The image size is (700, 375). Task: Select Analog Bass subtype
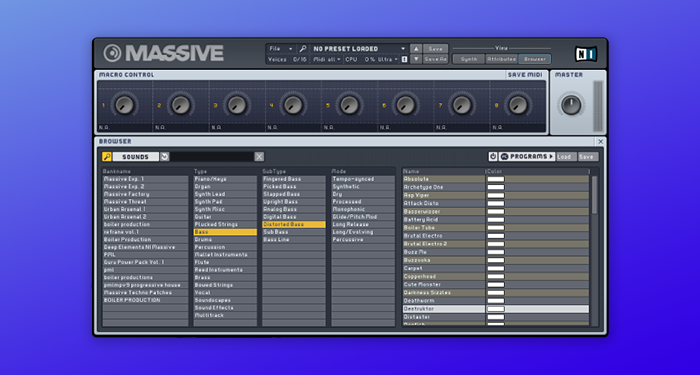tap(294, 209)
